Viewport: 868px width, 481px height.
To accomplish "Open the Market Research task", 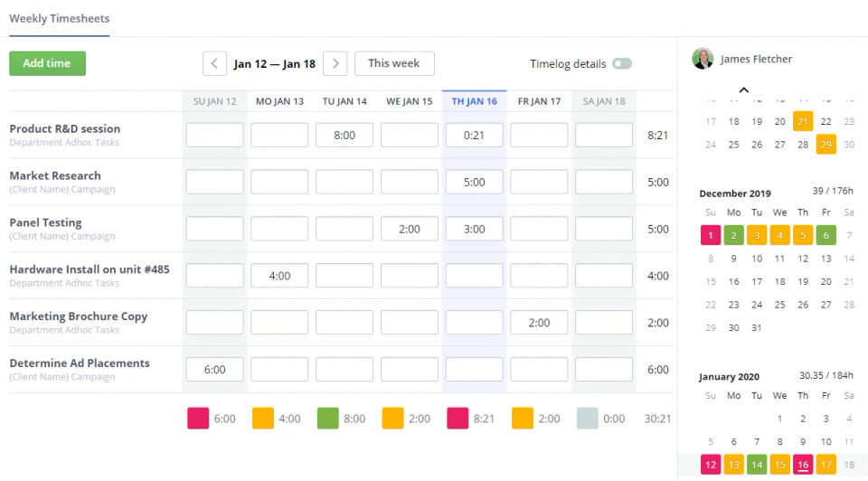I will point(55,175).
